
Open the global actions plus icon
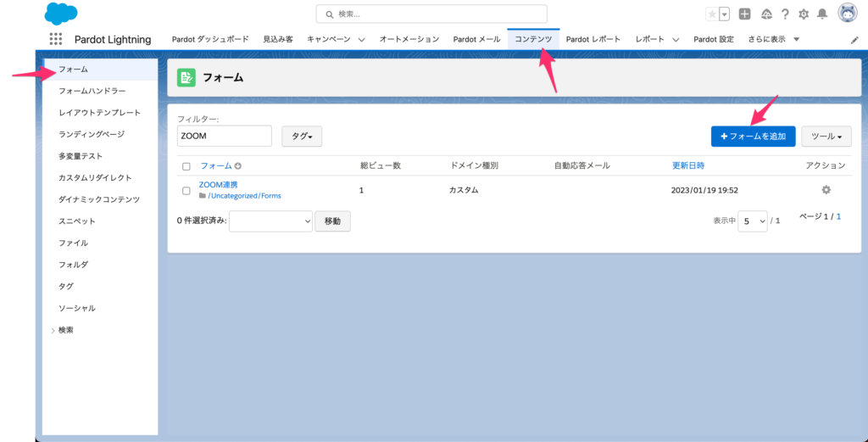tap(744, 14)
